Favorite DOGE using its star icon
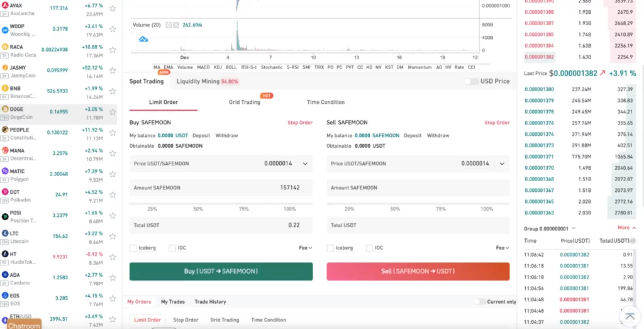This screenshot has height=329, width=644. (x=113, y=112)
